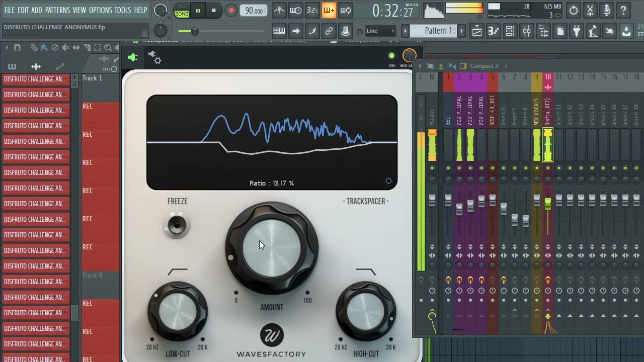Image resolution: width=644 pixels, height=362 pixels.
Task: Select the playlist slip tool
Action: pos(76,48)
